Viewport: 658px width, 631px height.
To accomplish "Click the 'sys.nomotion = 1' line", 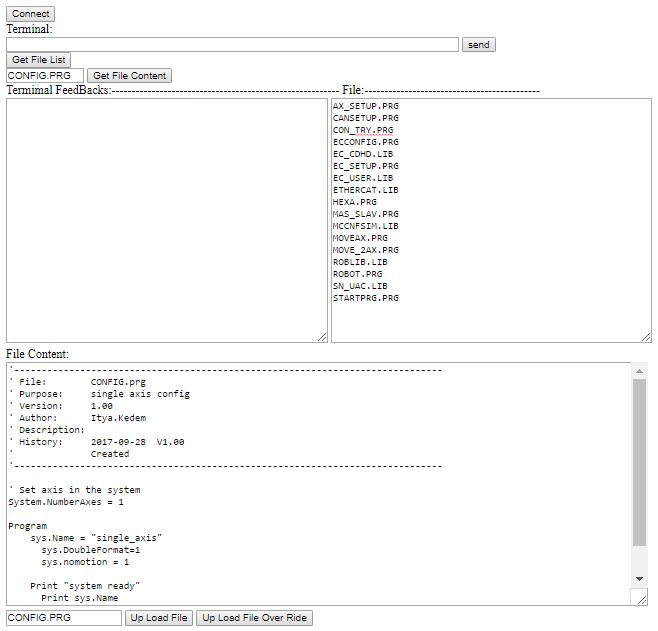I will click(85, 562).
